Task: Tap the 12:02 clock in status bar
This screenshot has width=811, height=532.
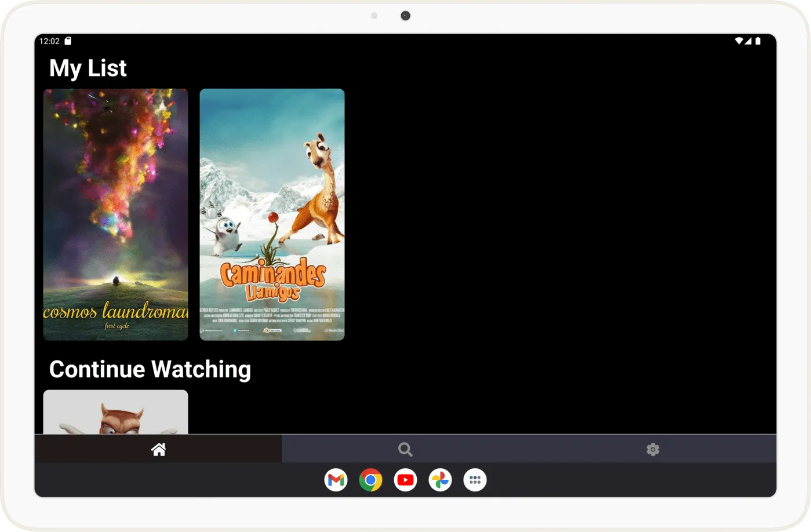Action: click(49, 41)
